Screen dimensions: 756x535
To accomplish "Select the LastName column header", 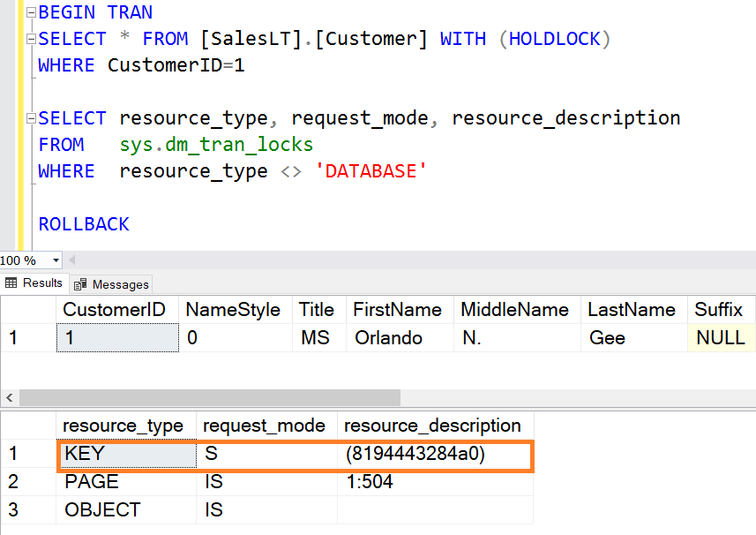I will coord(634,310).
